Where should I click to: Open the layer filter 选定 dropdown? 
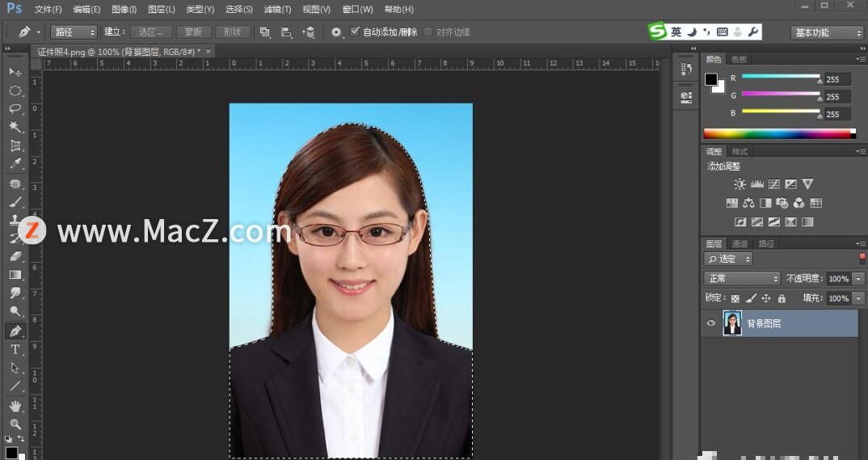(x=728, y=259)
